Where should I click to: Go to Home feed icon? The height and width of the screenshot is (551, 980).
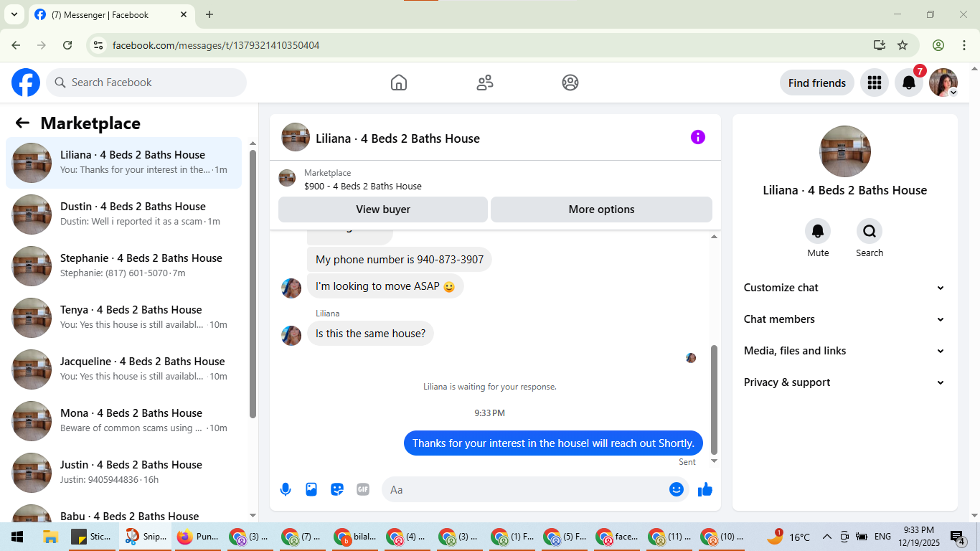399,83
